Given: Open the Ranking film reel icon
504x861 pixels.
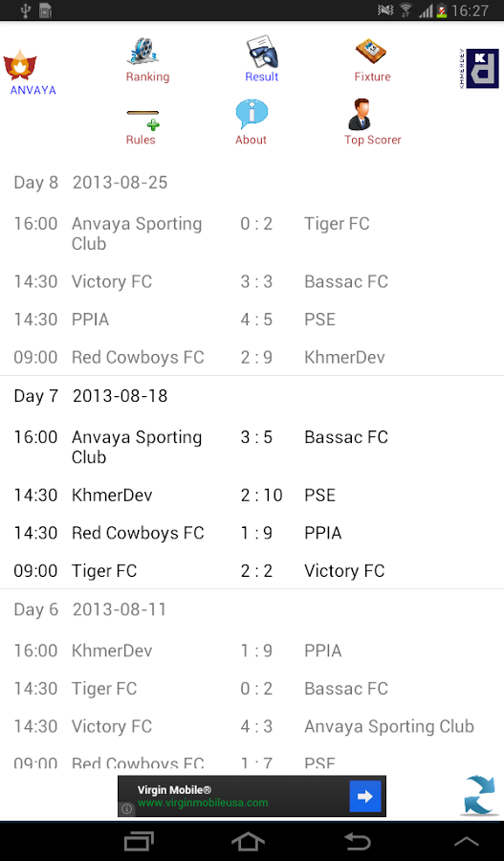Looking at the screenshot, I should coord(143,51).
